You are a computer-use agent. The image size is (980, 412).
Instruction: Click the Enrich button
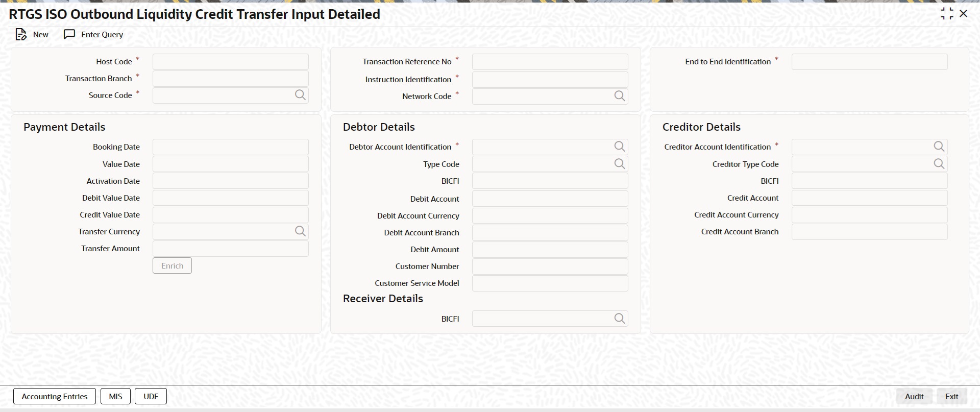click(x=172, y=265)
